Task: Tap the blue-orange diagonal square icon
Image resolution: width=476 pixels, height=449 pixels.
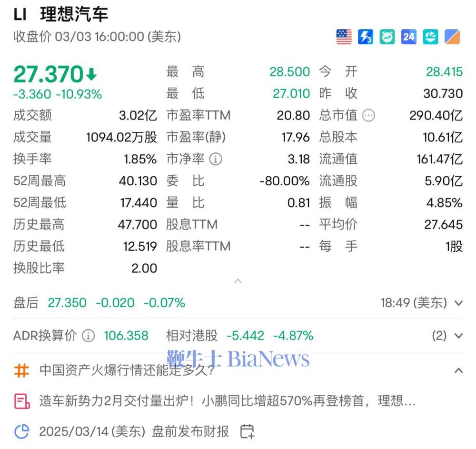Action: pos(452,37)
